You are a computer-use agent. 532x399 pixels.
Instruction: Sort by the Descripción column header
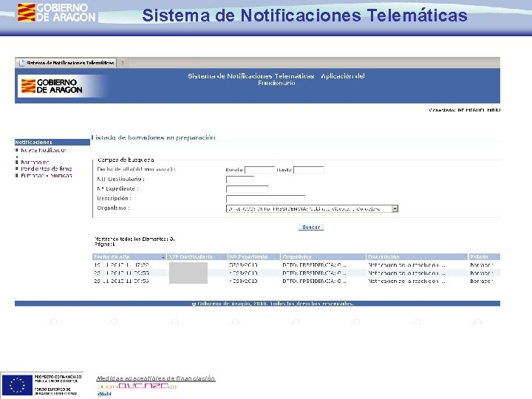pyautogui.click(x=417, y=257)
